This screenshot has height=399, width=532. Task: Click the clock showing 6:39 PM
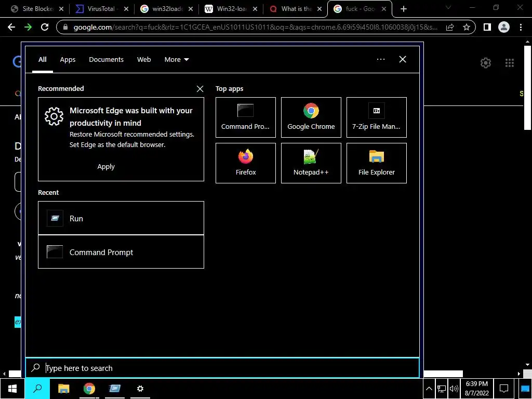[476, 389]
